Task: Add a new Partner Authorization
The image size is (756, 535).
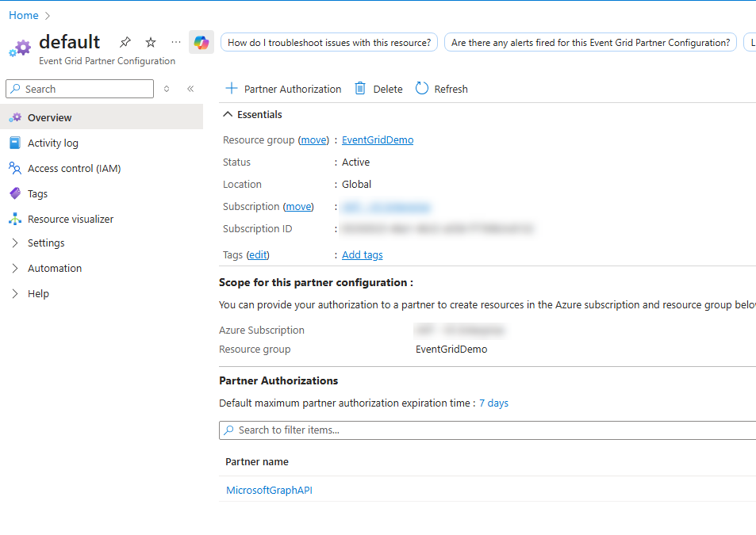Action: [x=282, y=89]
